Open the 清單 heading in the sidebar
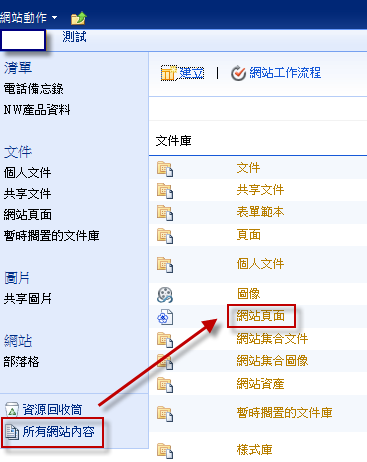 (x=18, y=68)
